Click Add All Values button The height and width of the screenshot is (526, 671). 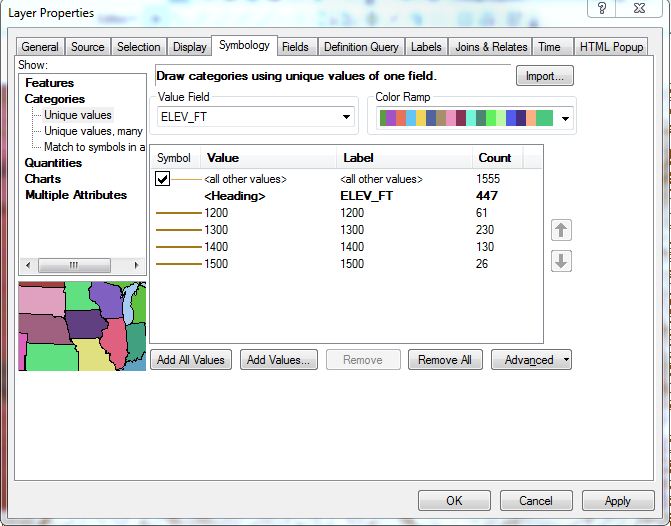pos(191,360)
